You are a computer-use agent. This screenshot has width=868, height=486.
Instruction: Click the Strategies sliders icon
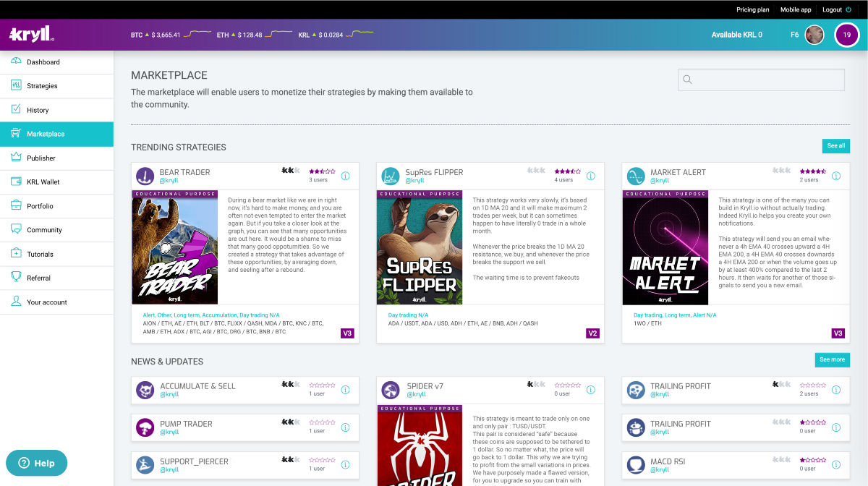(16, 85)
